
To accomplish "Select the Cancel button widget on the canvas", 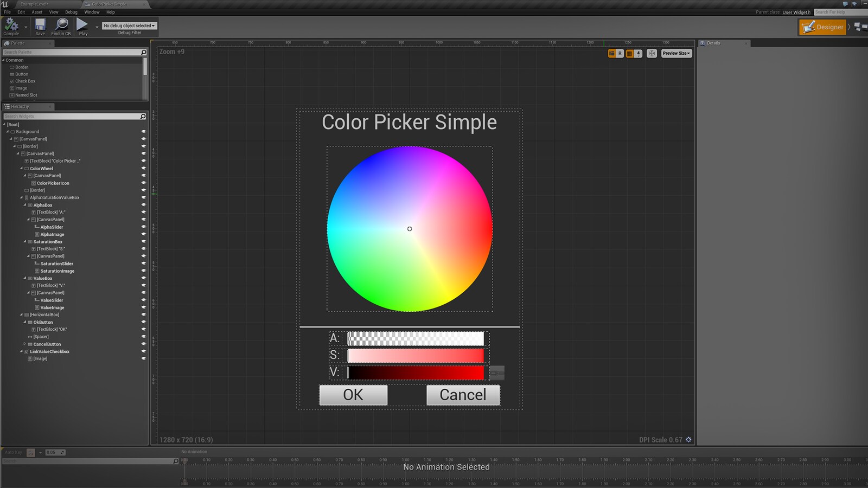I will 463,395.
